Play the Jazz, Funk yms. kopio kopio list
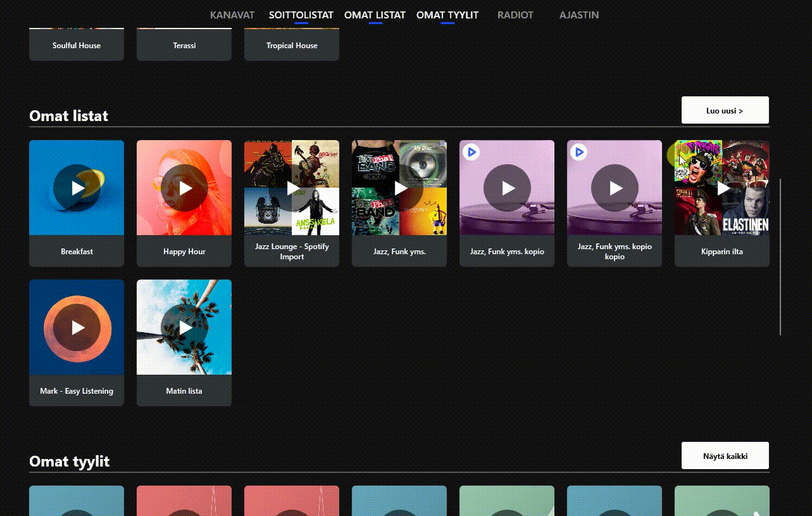The width and height of the screenshot is (812, 516). [x=615, y=188]
